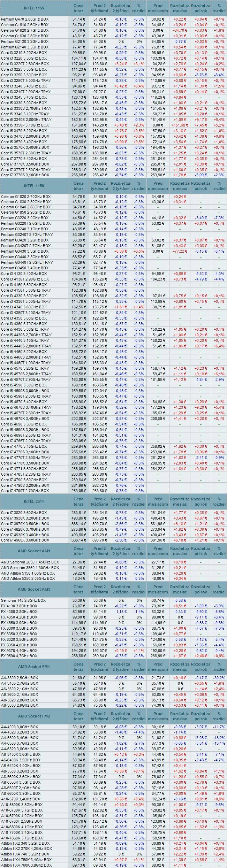Select the Sempron 145 2,8GHz BOX name

(23, 600)
